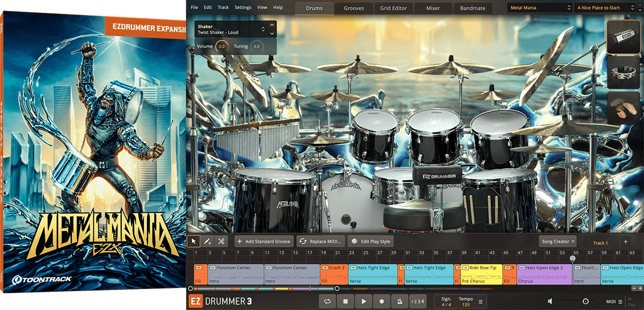Open the Metal Mania library dropdown
The image size is (644, 310).
click(x=539, y=8)
